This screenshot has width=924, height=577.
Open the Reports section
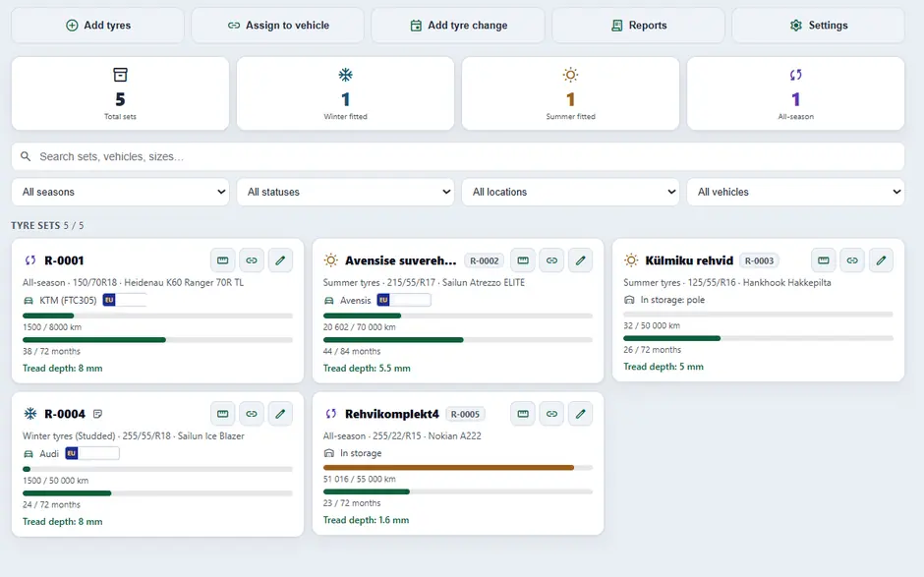tap(638, 26)
